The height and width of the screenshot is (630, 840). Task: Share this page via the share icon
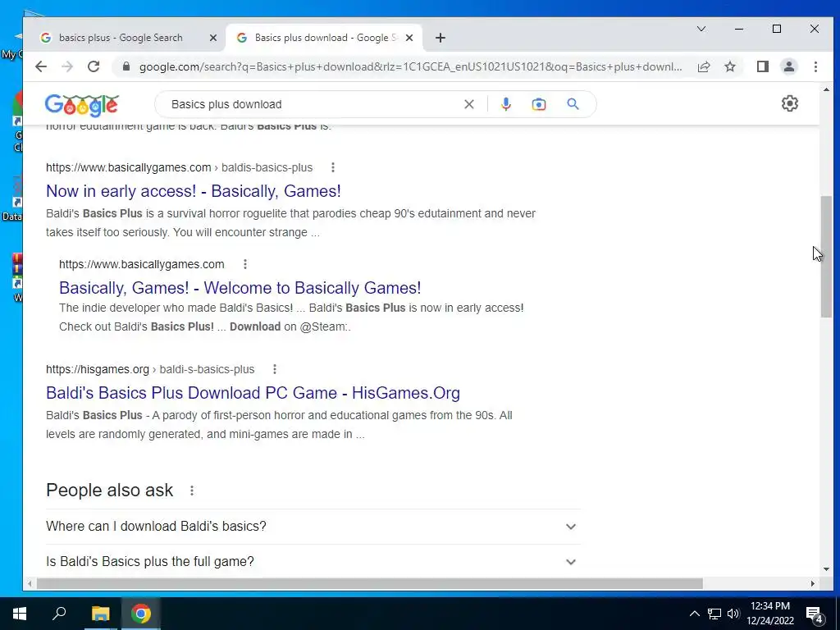pyautogui.click(x=704, y=66)
